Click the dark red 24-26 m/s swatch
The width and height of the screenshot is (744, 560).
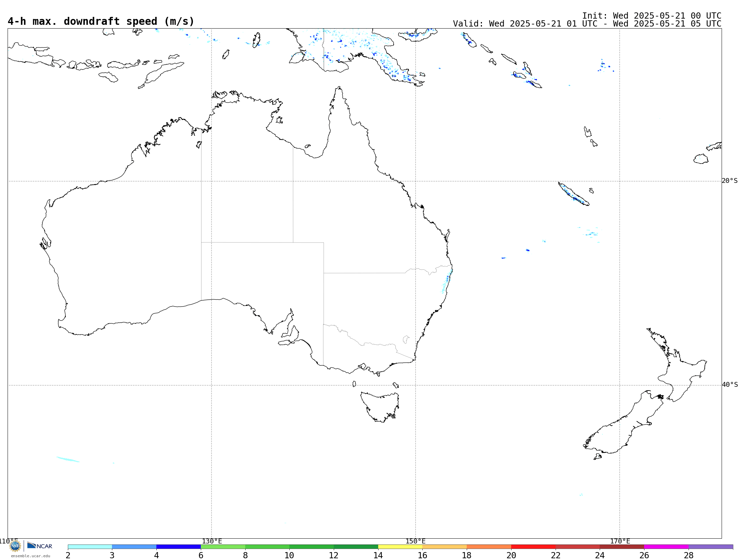pyautogui.click(x=622, y=547)
